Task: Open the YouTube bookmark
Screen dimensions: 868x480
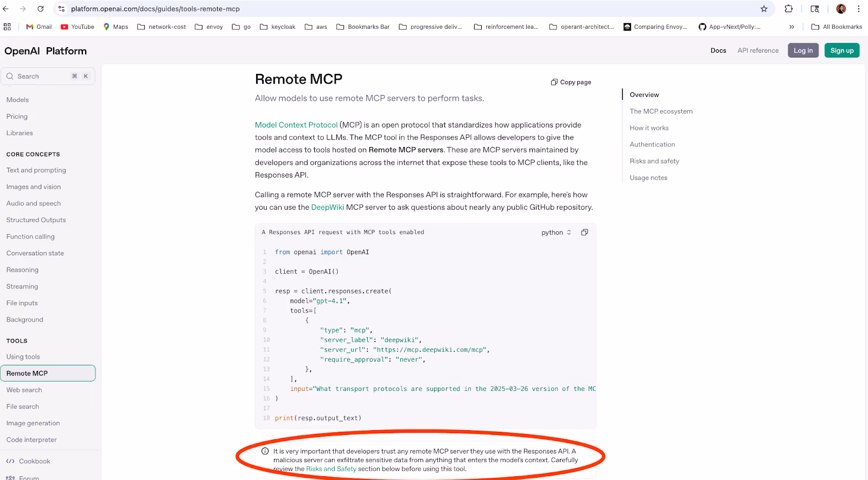Action: [78, 27]
